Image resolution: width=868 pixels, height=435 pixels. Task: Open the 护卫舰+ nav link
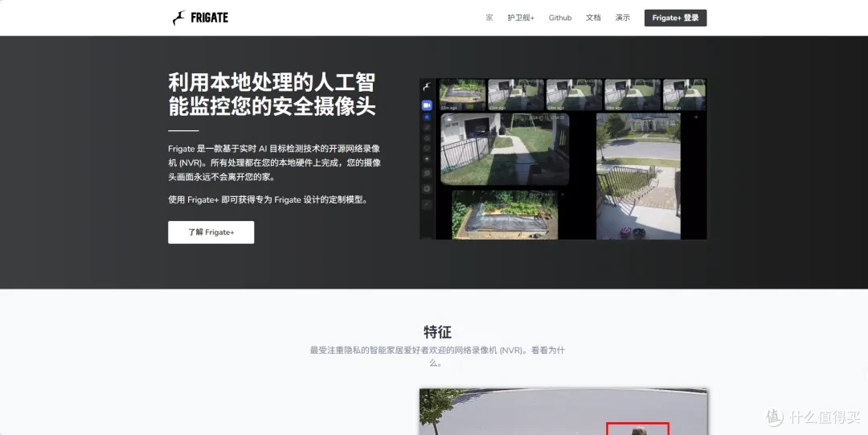521,18
